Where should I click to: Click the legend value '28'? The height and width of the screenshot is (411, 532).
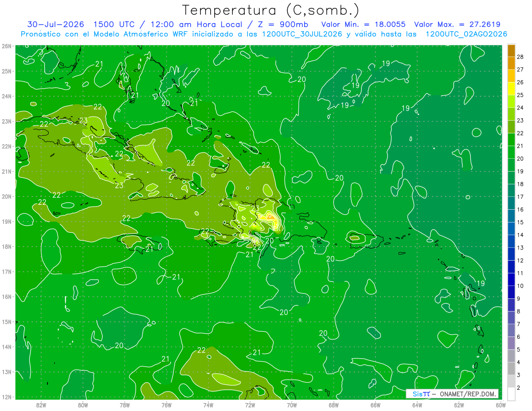(520, 57)
